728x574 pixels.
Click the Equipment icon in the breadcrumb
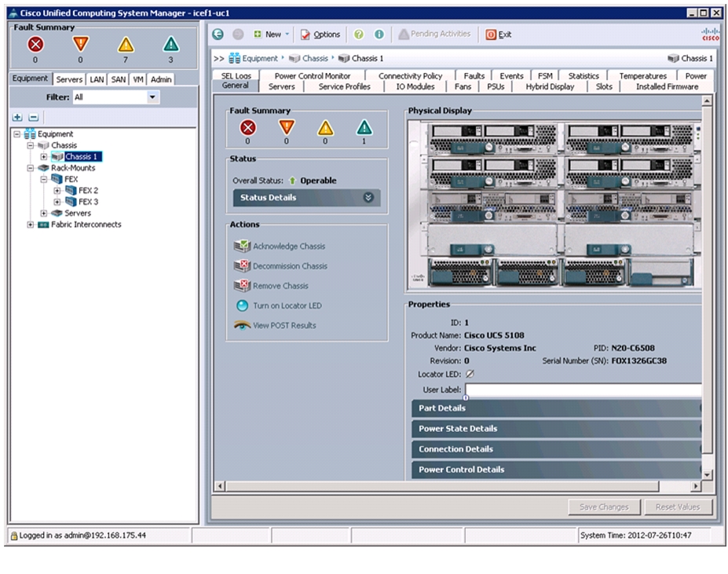click(235, 58)
